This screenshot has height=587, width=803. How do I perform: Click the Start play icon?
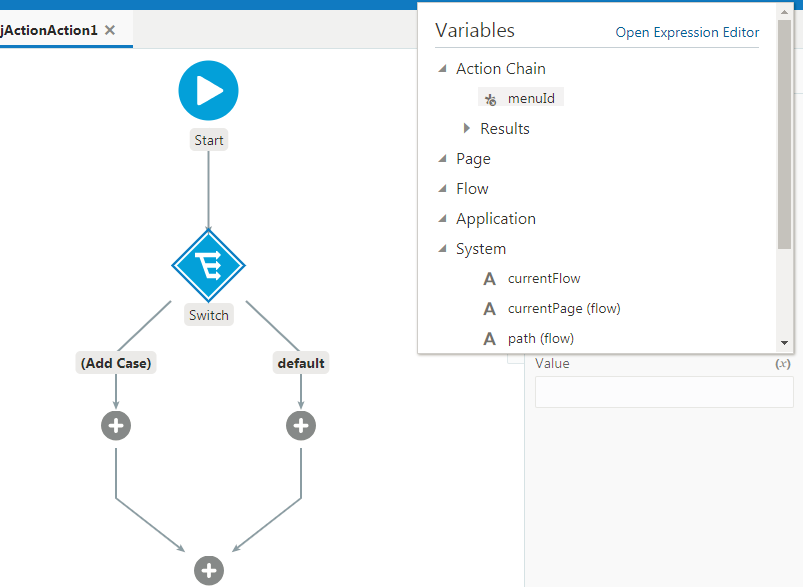pos(208,90)
